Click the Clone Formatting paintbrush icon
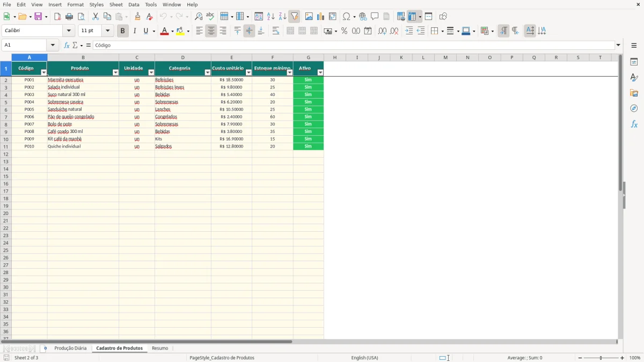The image size is (644, 362). 137,17
